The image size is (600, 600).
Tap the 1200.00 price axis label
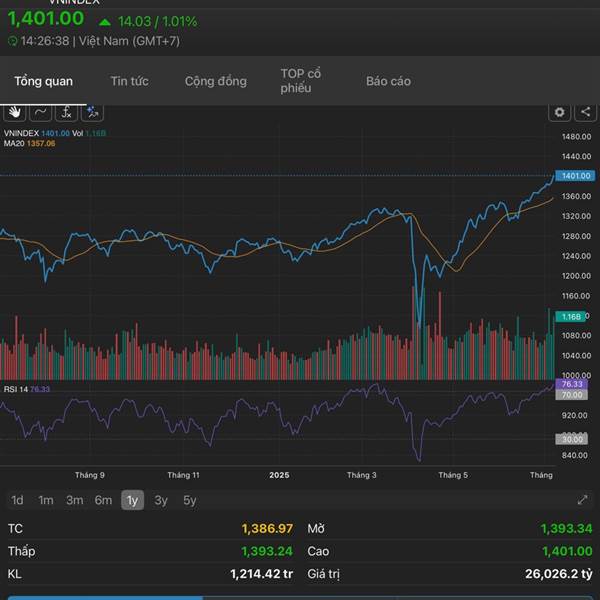pyautogui.click(x=576, y=276)
